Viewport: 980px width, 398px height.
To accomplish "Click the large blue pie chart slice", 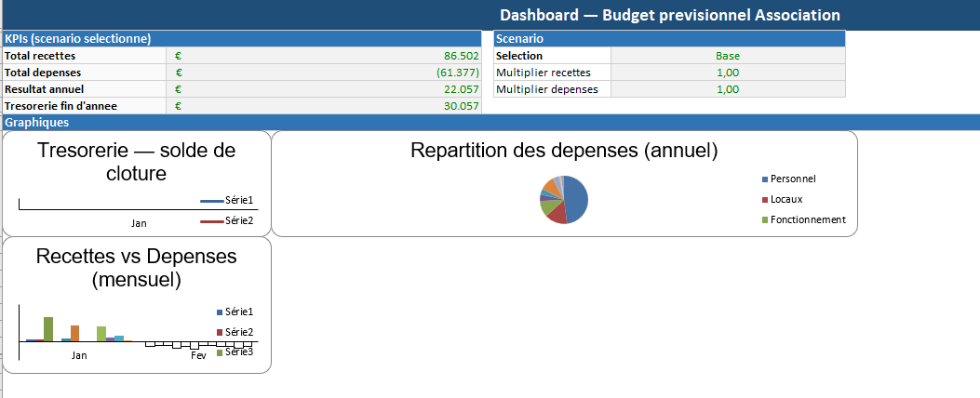I will tap(576, 198).
